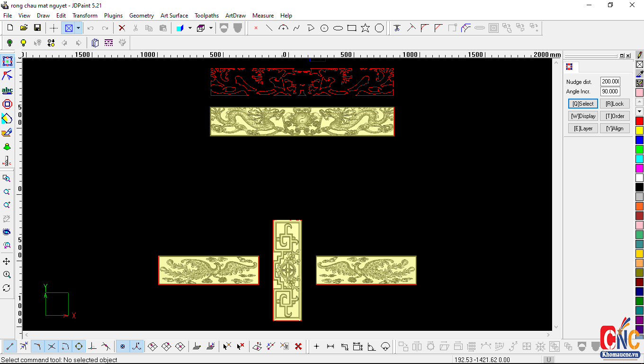Select the star shape drawing tool
The width and height of the screenshot is (644, 364).
tap(365, 28)
